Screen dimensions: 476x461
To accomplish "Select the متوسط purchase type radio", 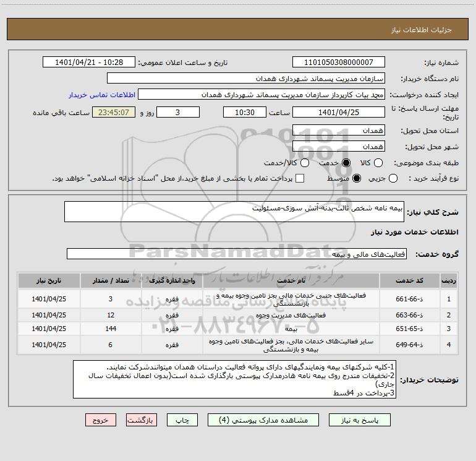I will click(357, 178).
